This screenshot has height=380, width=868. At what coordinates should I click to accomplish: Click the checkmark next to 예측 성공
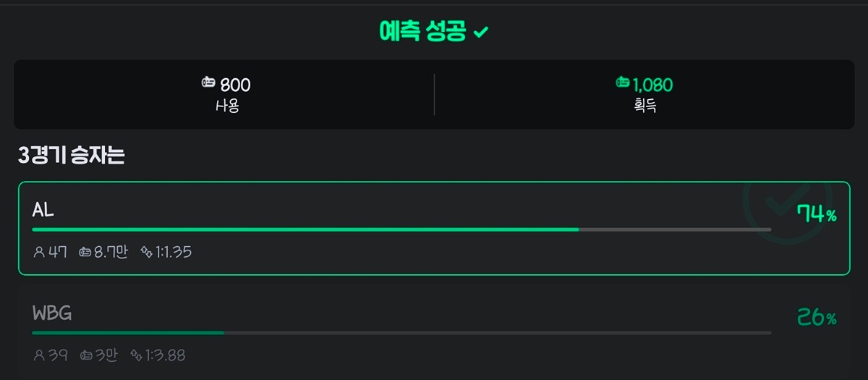481,33
